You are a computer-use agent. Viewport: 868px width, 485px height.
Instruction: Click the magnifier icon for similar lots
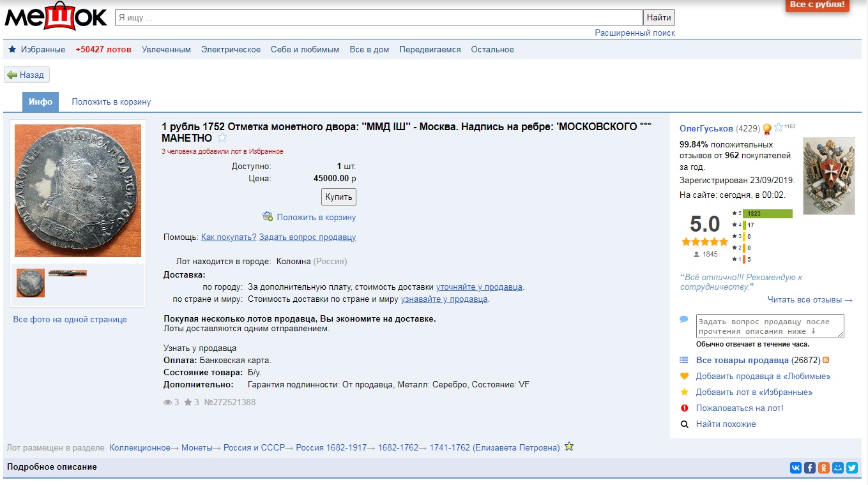pos(684,424)
